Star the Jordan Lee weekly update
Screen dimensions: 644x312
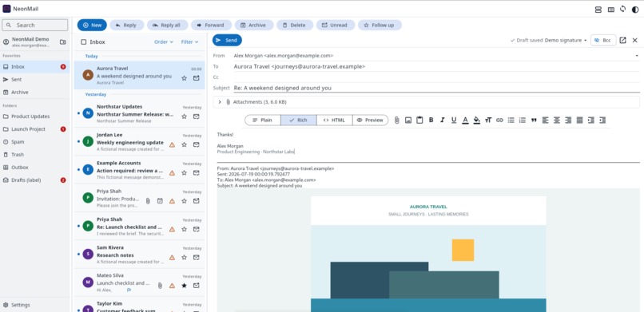tap(184, 144)
